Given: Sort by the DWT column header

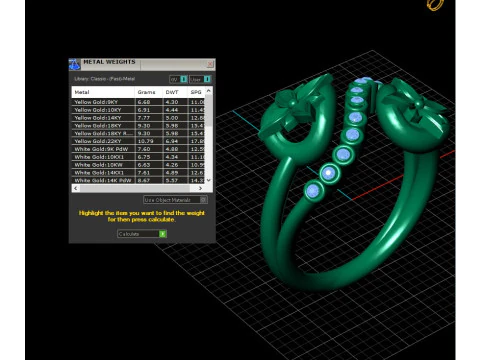Looking at the screenshot, I should click(x=175, y=92).
